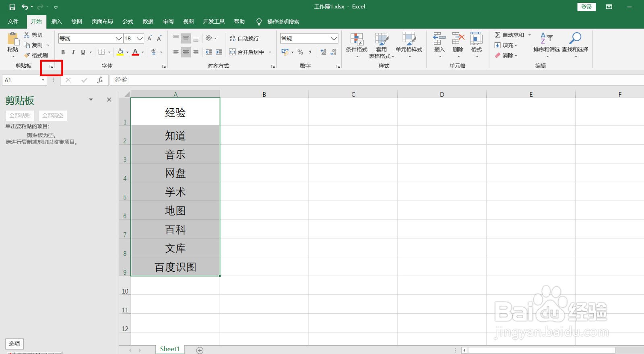Open Sort & Filter (排序和筛选)

(547, 45)
